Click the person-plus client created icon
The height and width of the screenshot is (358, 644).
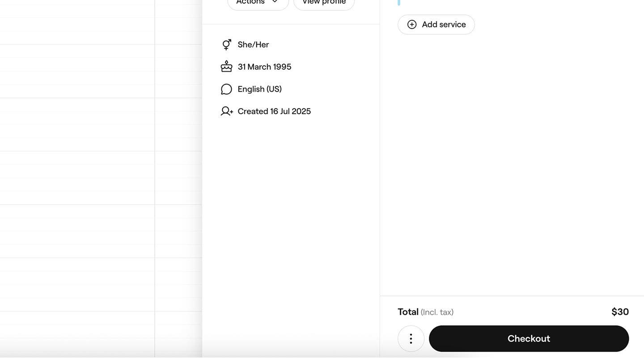(227, 111)
